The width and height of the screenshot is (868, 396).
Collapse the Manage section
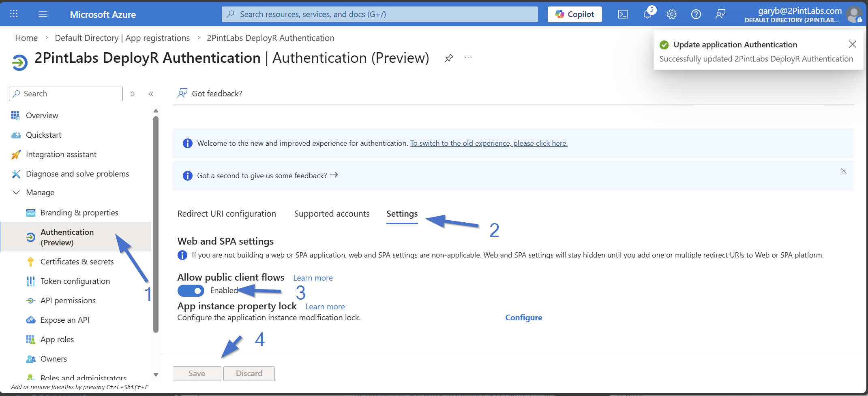point(17,193)
